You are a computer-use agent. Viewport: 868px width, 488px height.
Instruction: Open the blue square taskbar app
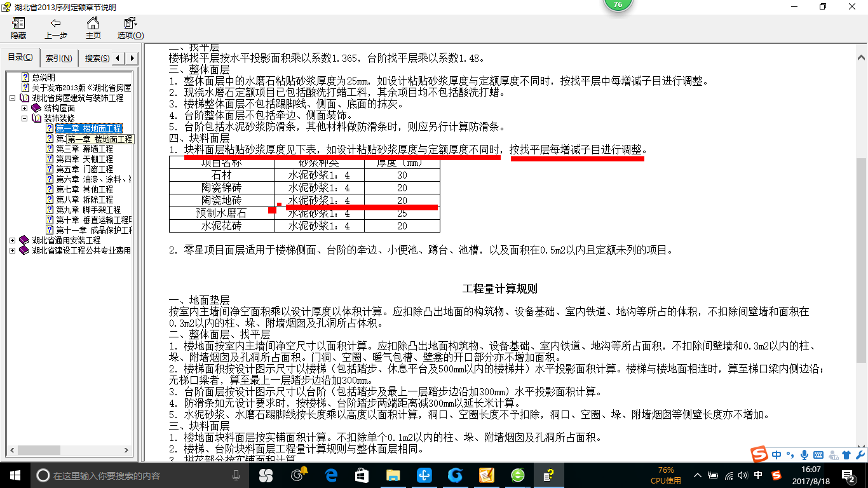coord(424,475)
